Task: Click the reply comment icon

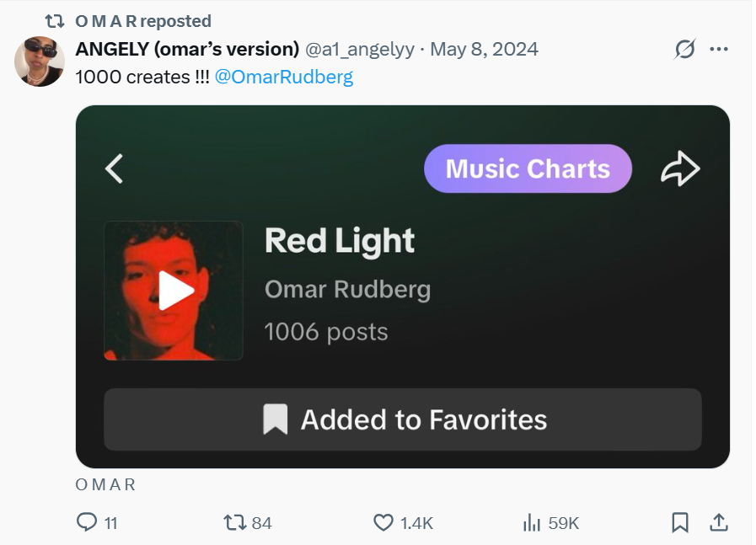Action: (87, 523)
